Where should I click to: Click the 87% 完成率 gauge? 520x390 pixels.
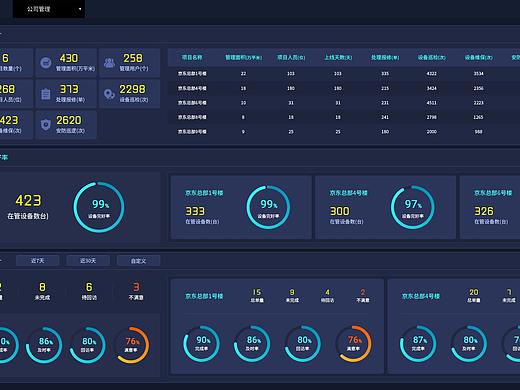coord(418,344)
